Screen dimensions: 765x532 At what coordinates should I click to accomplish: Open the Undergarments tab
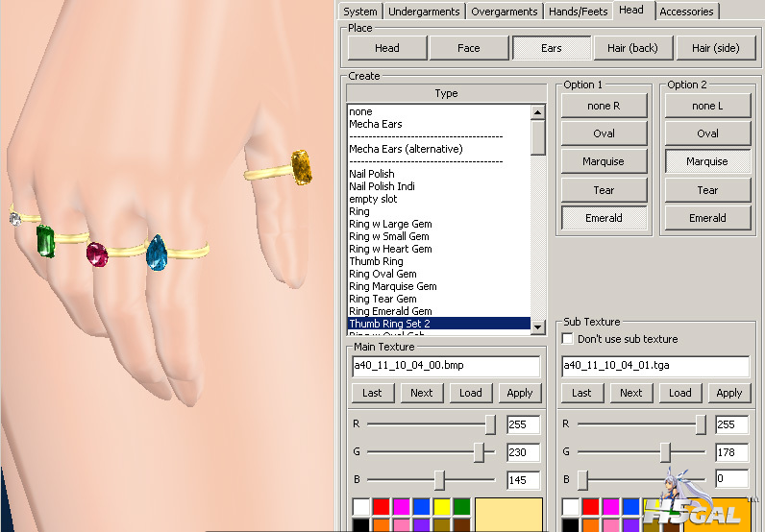[424, 12]
